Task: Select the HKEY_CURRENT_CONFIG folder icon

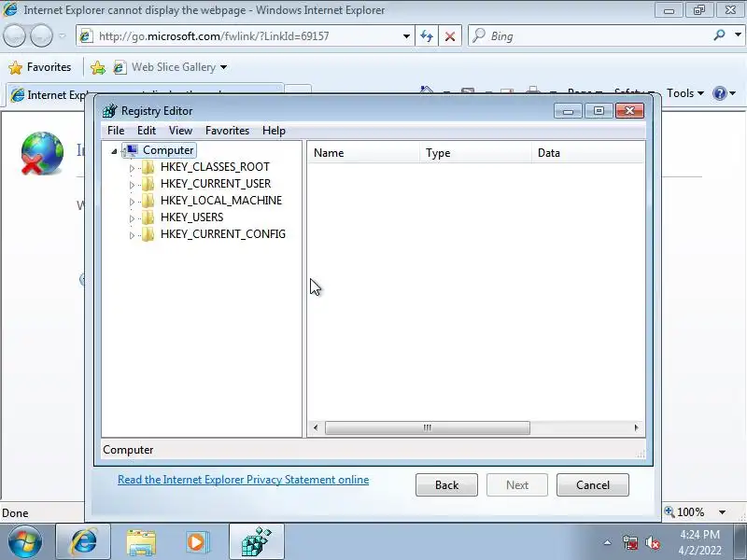Action: [148, 234]
